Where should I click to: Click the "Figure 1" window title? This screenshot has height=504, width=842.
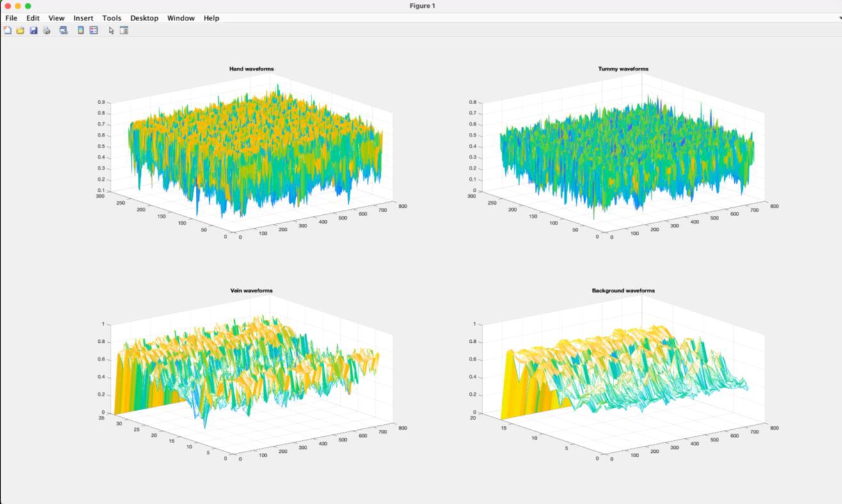[x=422, y=6]
